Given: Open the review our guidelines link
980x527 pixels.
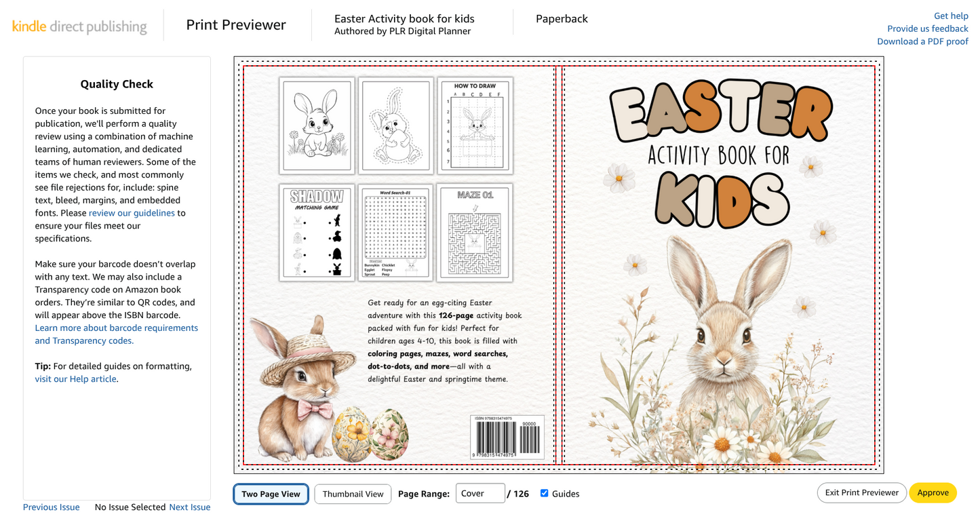Looking at the screenshot, I should 132,213.
